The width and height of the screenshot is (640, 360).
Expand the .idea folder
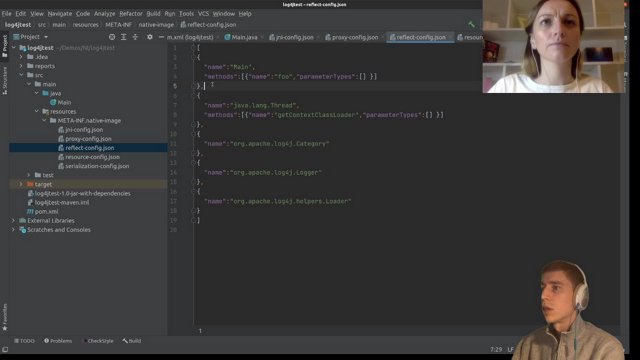(x=21, y=57)
